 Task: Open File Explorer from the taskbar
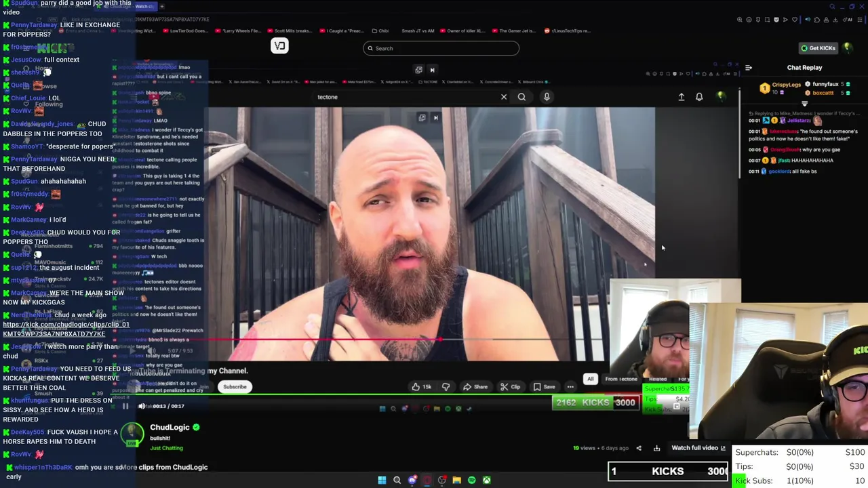(456, 480)
